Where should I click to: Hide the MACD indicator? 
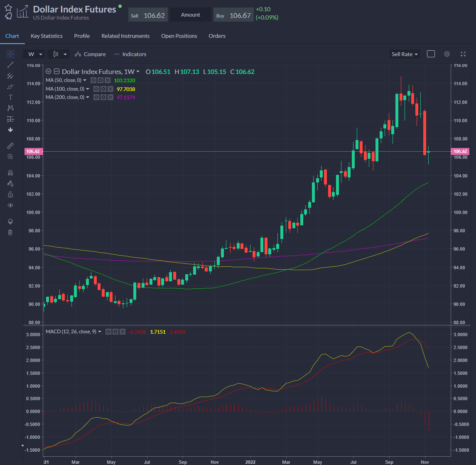pyautogui.click(x=108, y=332)
